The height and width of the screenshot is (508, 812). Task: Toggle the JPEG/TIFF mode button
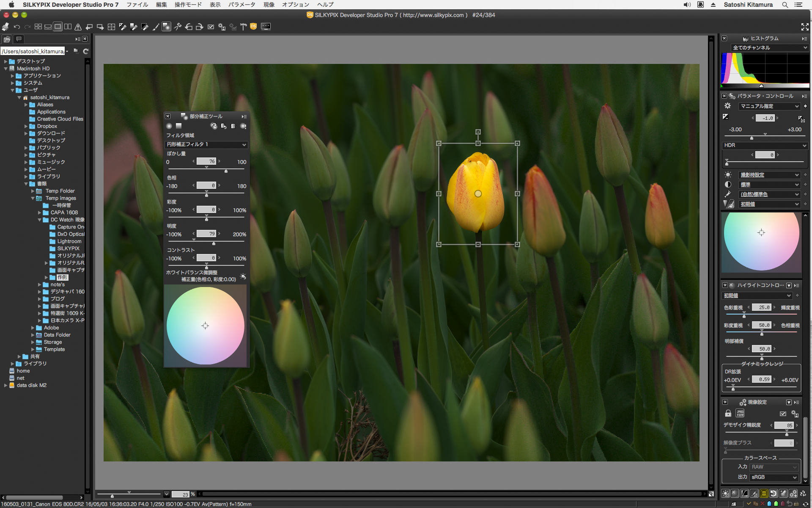[740, 414]
